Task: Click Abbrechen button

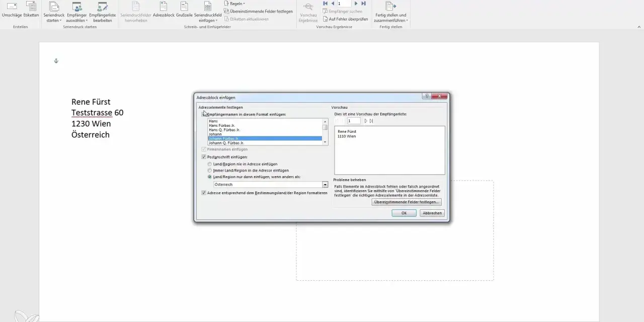Action: (432, 213)
